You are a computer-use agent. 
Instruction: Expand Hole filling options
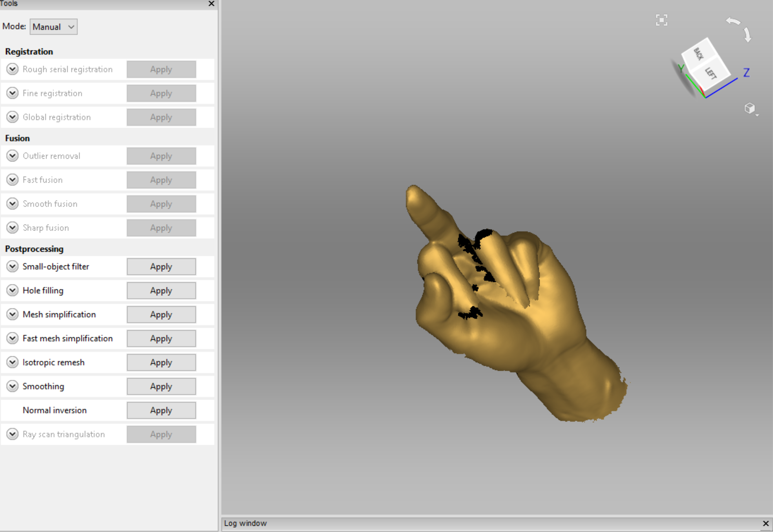[12, 290]
